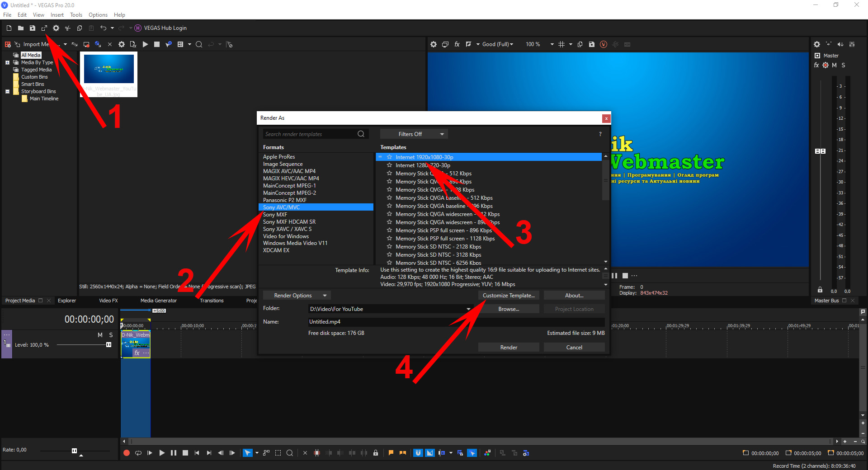The width and height of the screenshot is (868, 470).
Task: Choose the MAGIX AVC/AAC MP4 format
Action: pyautogui.click(x=289, y=171)
